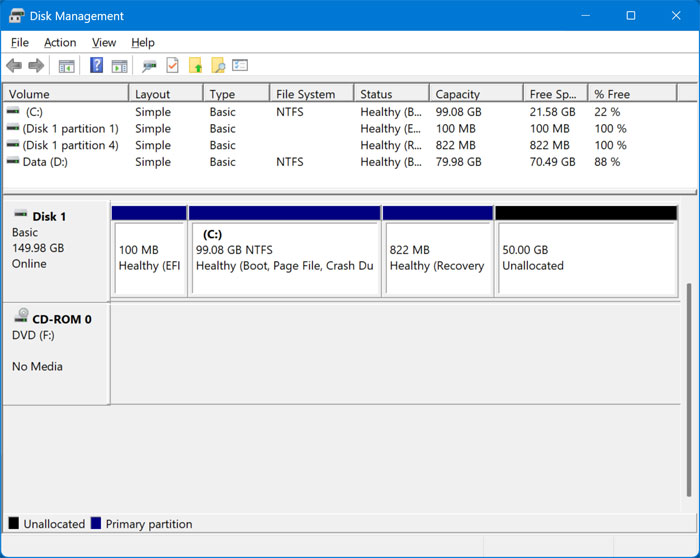This screenshot has height=558, width=700.
Task: Click the Disk 1 disk icon in graphical view
Action: click(x=21, y=213)
